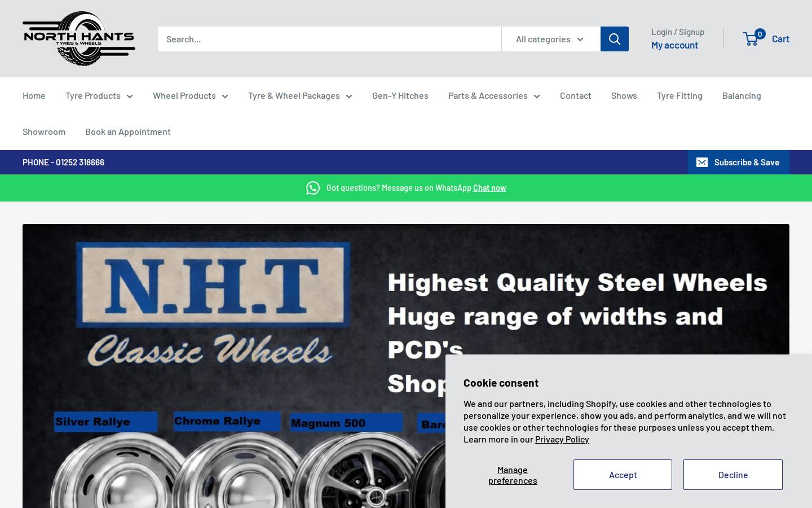
Task: Focus the Search input field
Action: click(329, 39)
